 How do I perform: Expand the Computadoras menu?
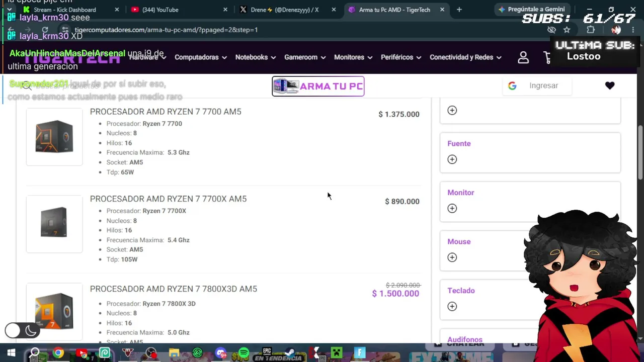201,57
